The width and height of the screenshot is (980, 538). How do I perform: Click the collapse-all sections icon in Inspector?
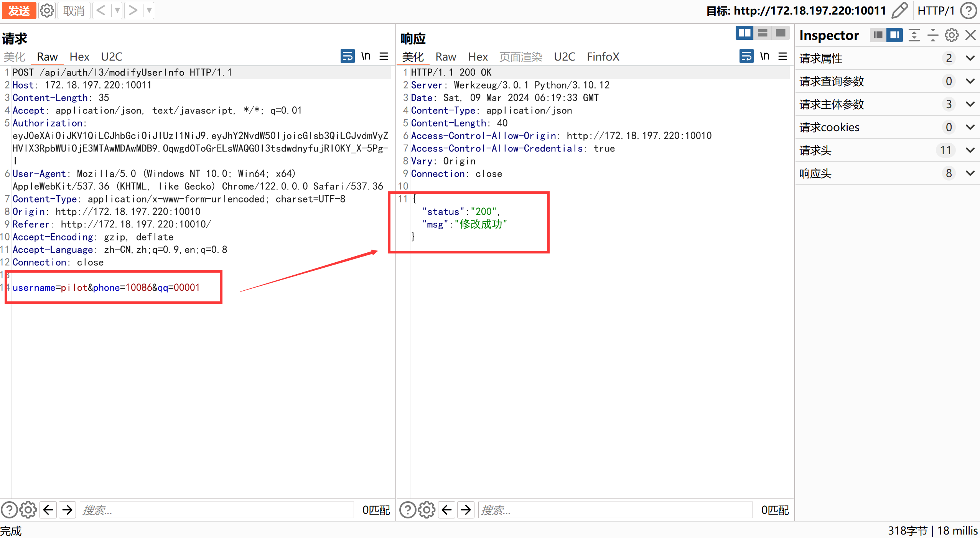pos(933,35)
